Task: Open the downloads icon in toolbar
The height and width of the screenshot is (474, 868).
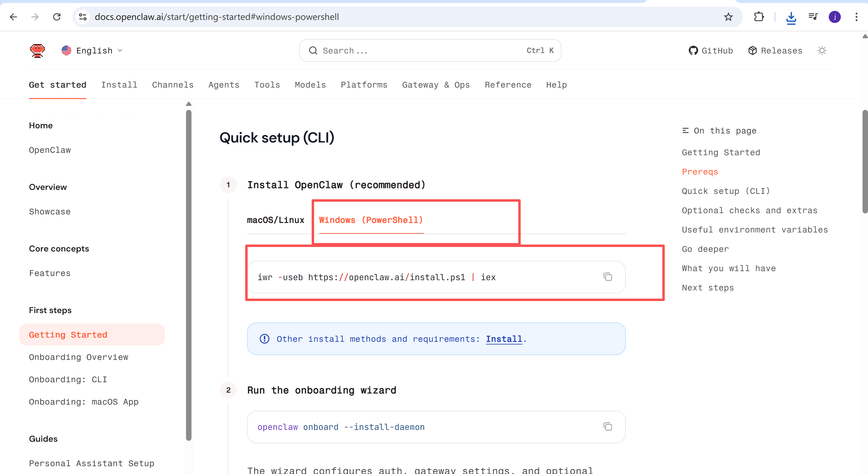Action: click(x=791, y=18)
